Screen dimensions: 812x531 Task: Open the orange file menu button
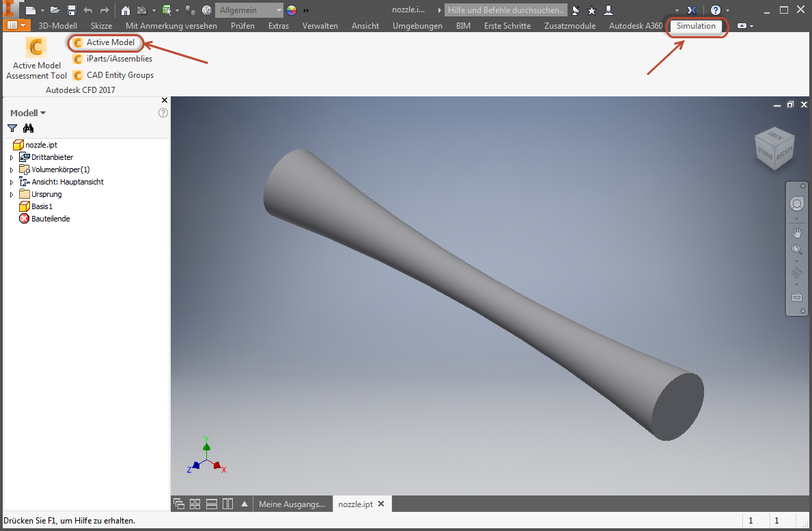click(16, 25)
